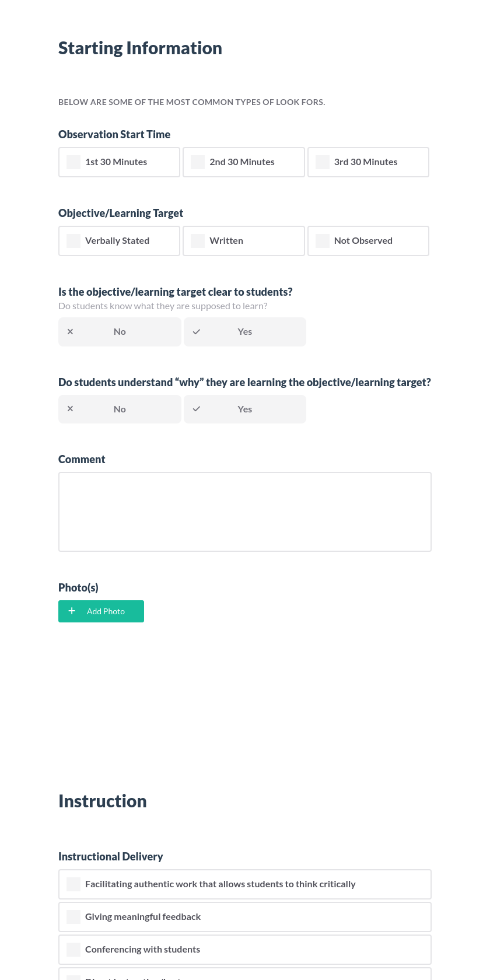The image size is (490, 980).
Task: Click the X icon in the second No option
Action: (x=70, y=409)
